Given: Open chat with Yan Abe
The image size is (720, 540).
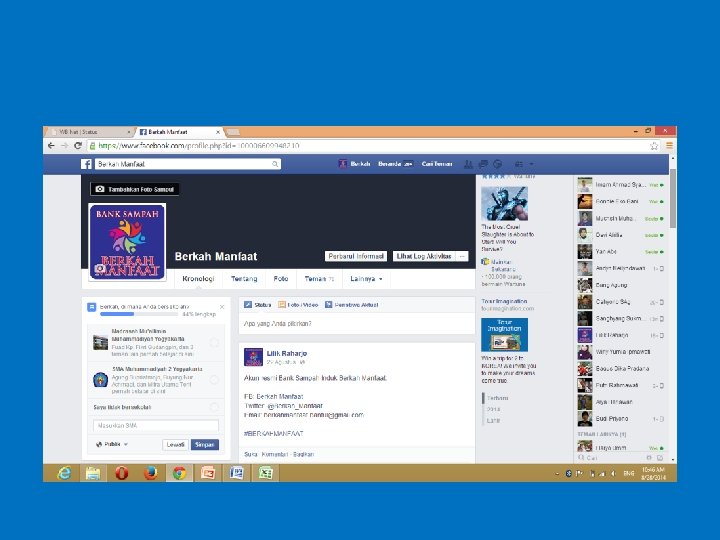Looking at the screenshot, I should (x=620, y=252).
